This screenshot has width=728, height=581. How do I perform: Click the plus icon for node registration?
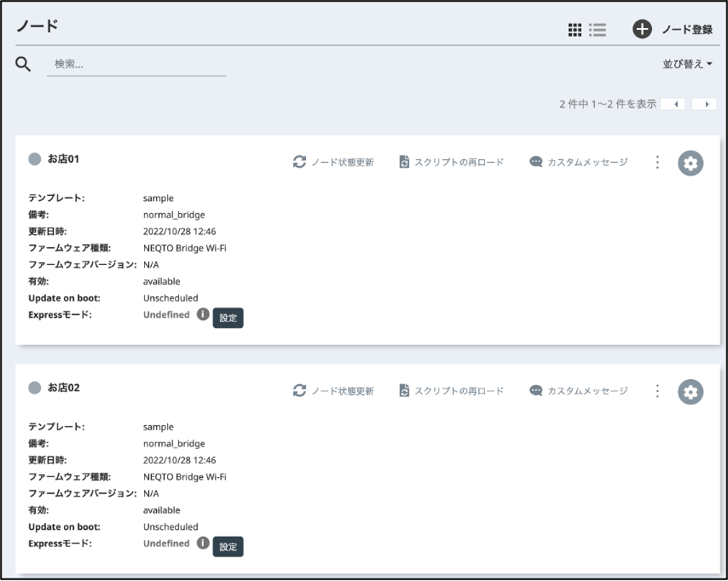pos(642,30)
